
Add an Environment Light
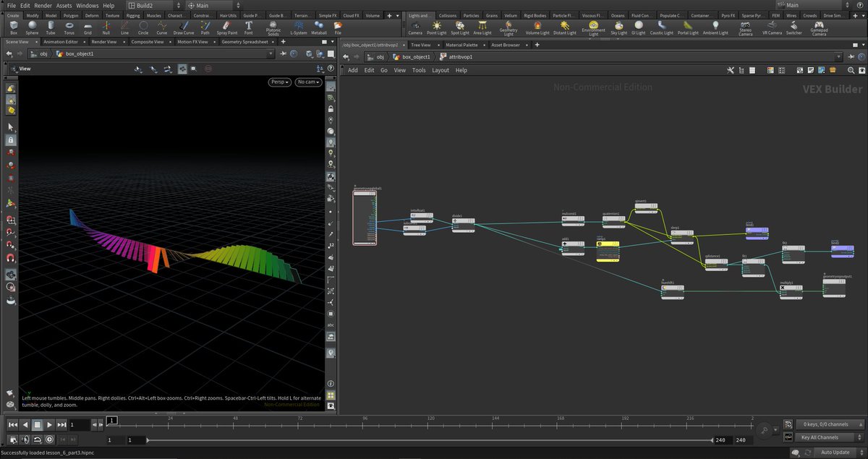click(594, 28)
